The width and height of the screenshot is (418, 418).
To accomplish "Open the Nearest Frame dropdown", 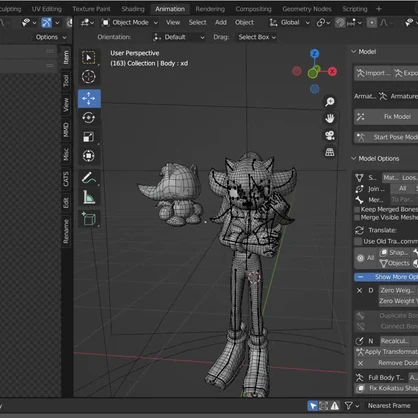I will (389, 406).
